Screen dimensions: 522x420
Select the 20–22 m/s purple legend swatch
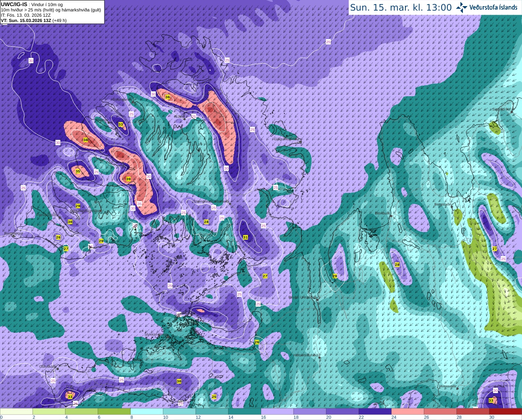point(343,412)
